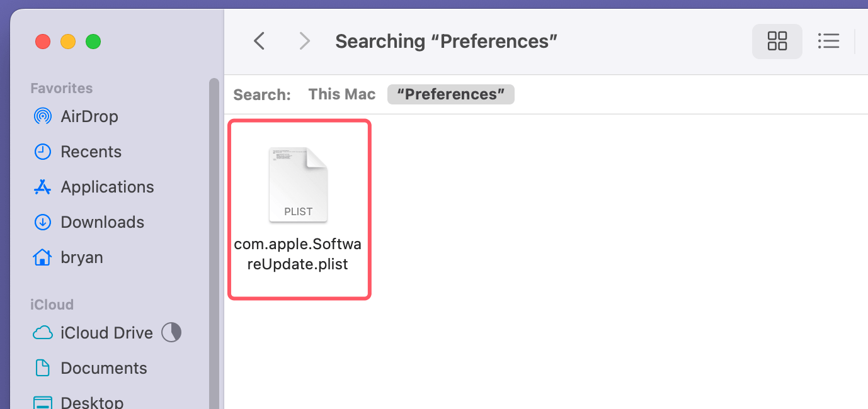The height and width of the screenshot is (409, 868).
Task: Click the iCloud Drive sync progress indicator
Action: [171, 332]
